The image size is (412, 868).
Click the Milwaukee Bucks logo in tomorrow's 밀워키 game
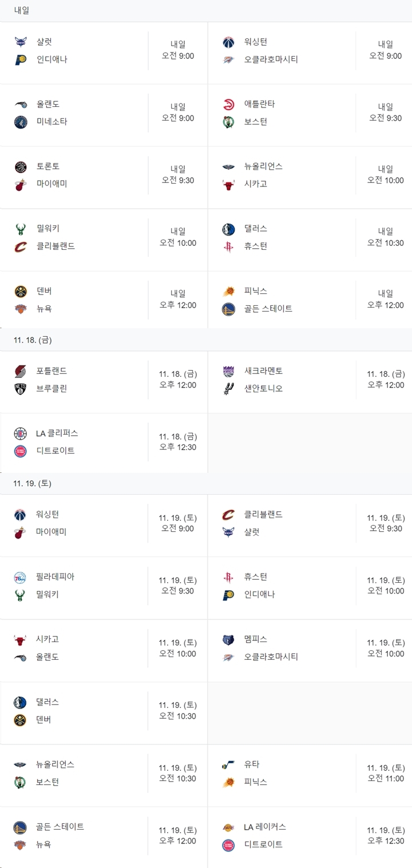[21, 229]
